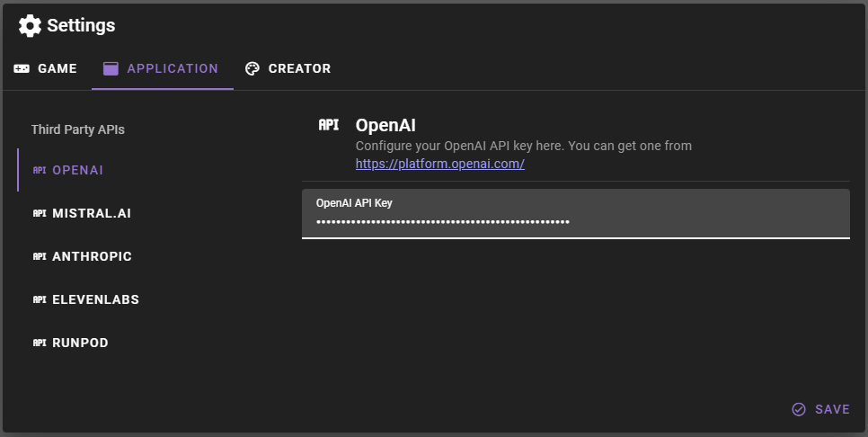The width and height of the screenshot is (868, 437).
Task: Click the API icon next to RUNPOD
Action: pyautogui.click(x=40, y=343)
